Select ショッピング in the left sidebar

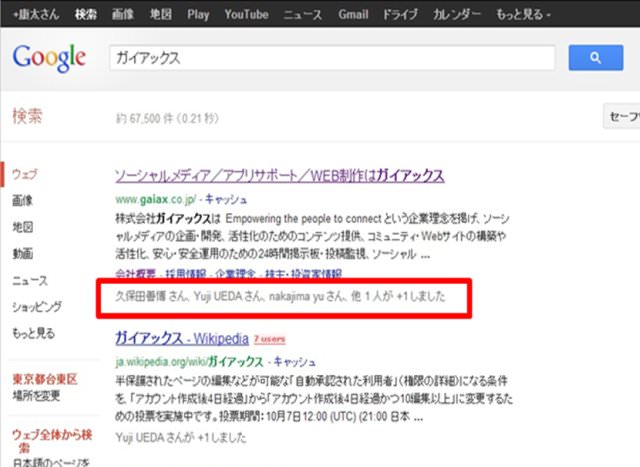(x=37, y=307)
